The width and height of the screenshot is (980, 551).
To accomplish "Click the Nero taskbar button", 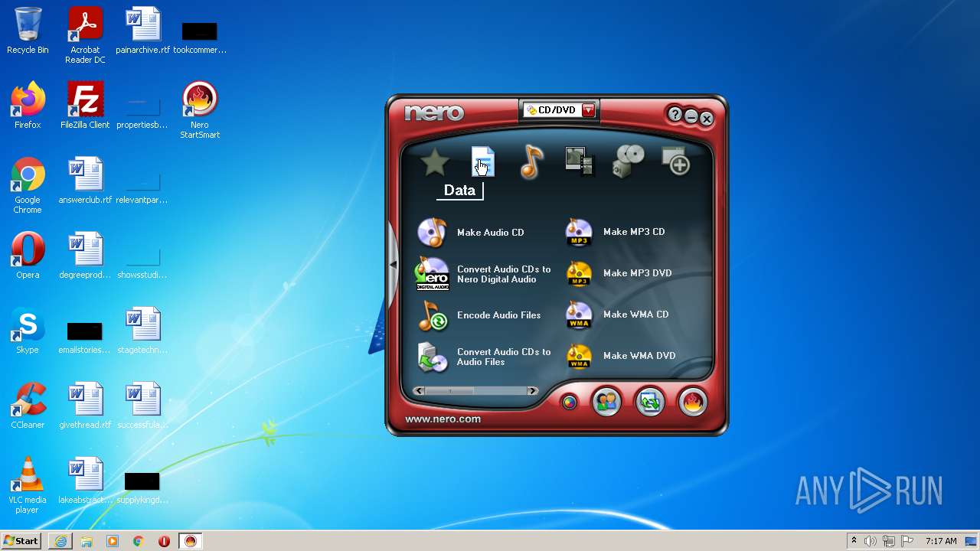I will 191,541.
